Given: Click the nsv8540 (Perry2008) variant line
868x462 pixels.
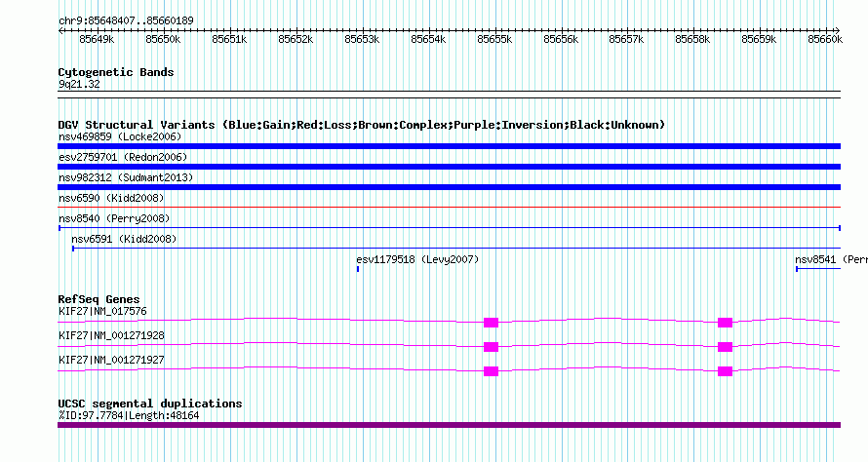Looking at the screenshot, I should point(449,228).
